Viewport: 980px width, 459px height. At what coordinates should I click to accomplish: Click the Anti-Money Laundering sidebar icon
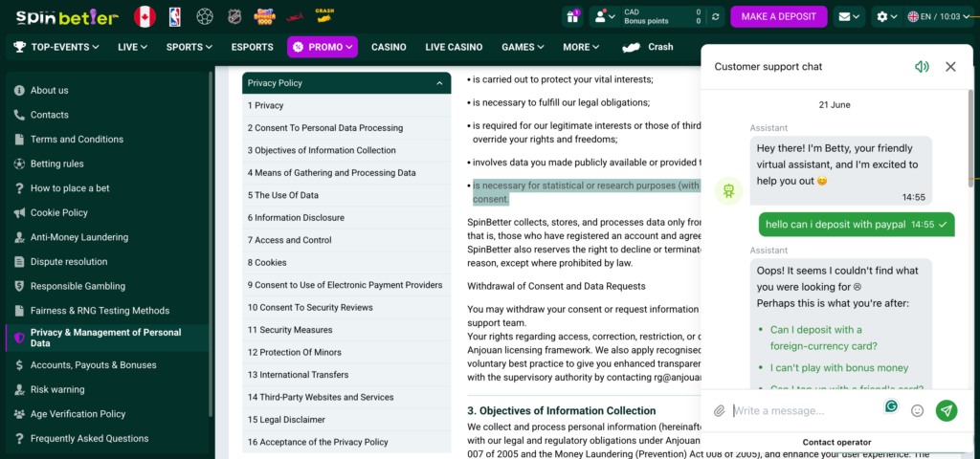point(19,237)
